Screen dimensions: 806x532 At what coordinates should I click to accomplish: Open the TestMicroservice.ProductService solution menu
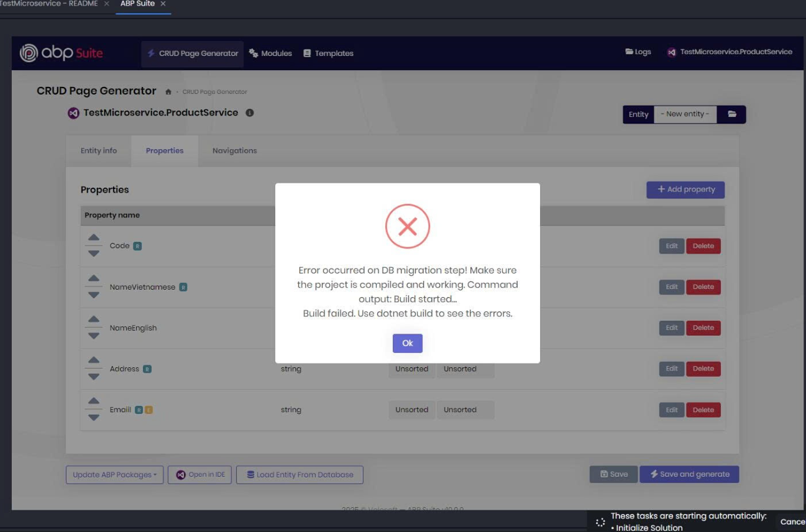(730, 52)
